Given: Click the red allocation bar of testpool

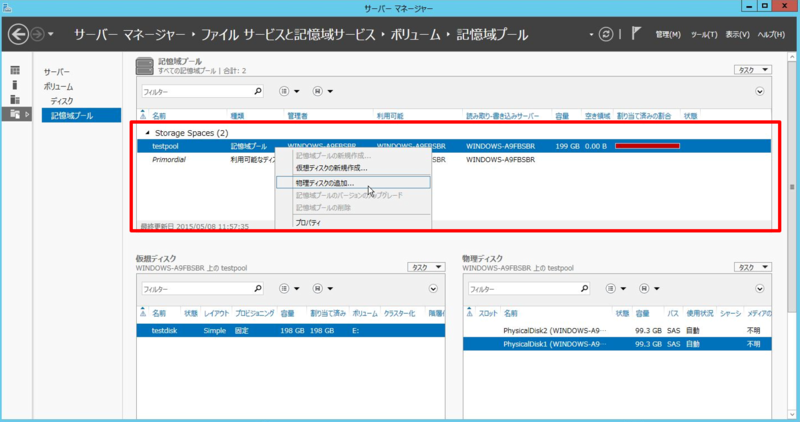Looking at the screenshot, I should click(647, 146).
